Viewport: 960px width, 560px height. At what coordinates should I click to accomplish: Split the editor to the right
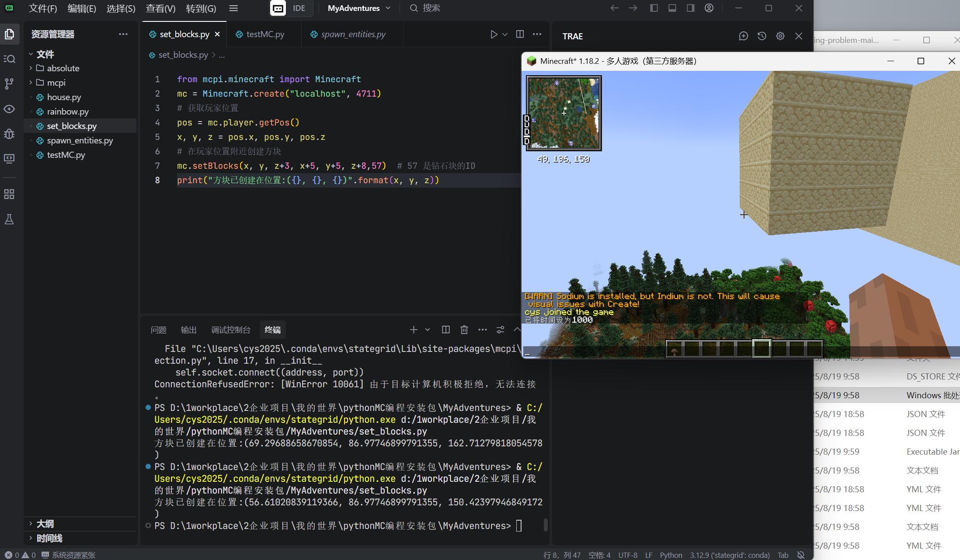[x=520, y=34]
